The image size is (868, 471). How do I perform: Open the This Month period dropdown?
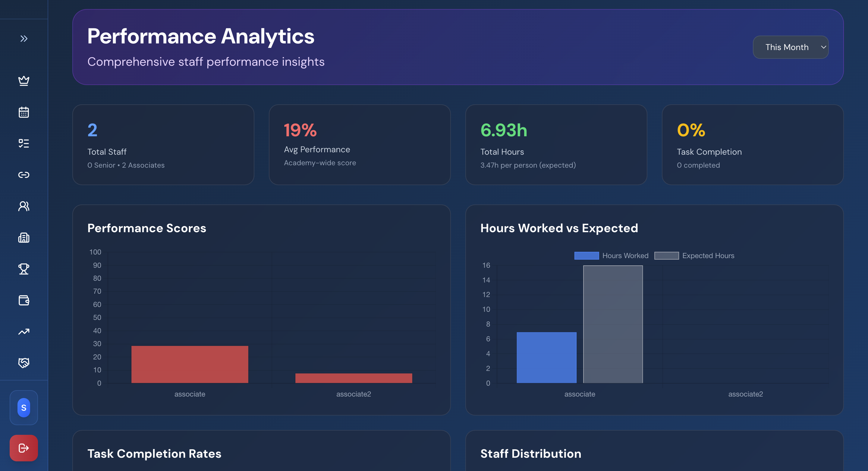(x=790, y=47)
